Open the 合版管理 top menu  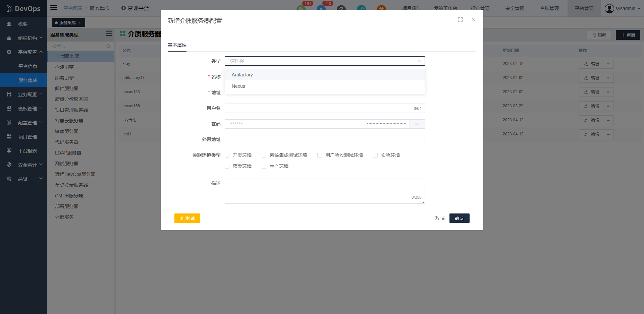pyautogui.click(x=549, y=8)
